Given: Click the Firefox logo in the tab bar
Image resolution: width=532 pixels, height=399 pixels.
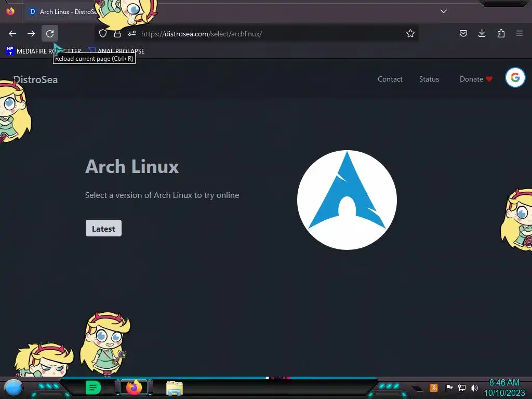Looking at the screenshot, I should coord(10,11).
